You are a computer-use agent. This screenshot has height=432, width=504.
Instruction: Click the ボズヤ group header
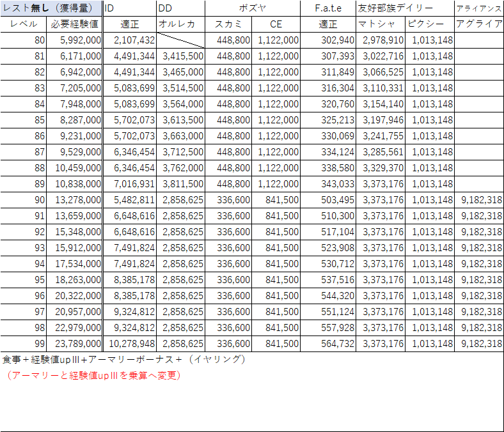click(x=253, y=8)
